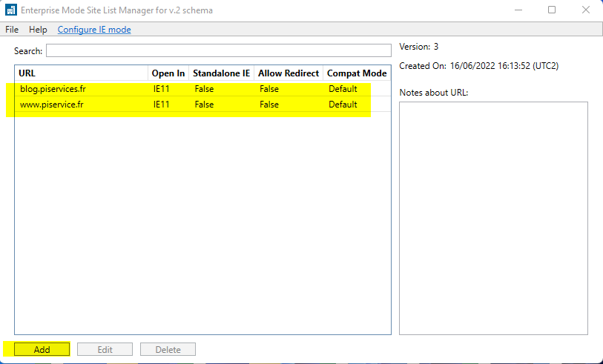The width and height of the screenshot is (603, 364).
Task: Click the Edit button
Action: coord(105,349)
